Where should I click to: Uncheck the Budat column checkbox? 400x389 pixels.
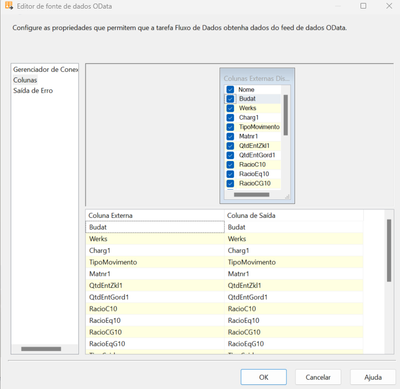(230, 99)
